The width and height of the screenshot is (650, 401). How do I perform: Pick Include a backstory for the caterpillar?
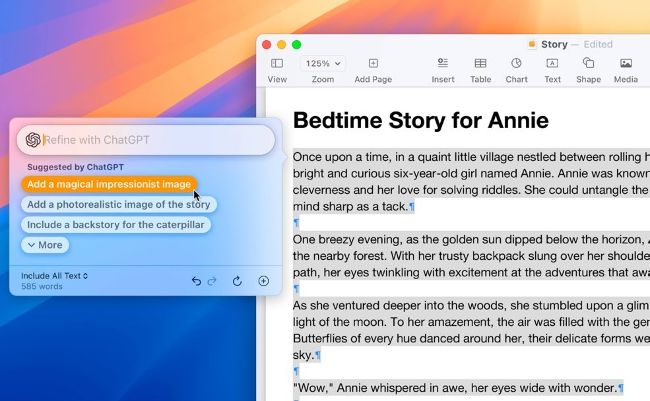pyautogui.click(x=115, y=225)
